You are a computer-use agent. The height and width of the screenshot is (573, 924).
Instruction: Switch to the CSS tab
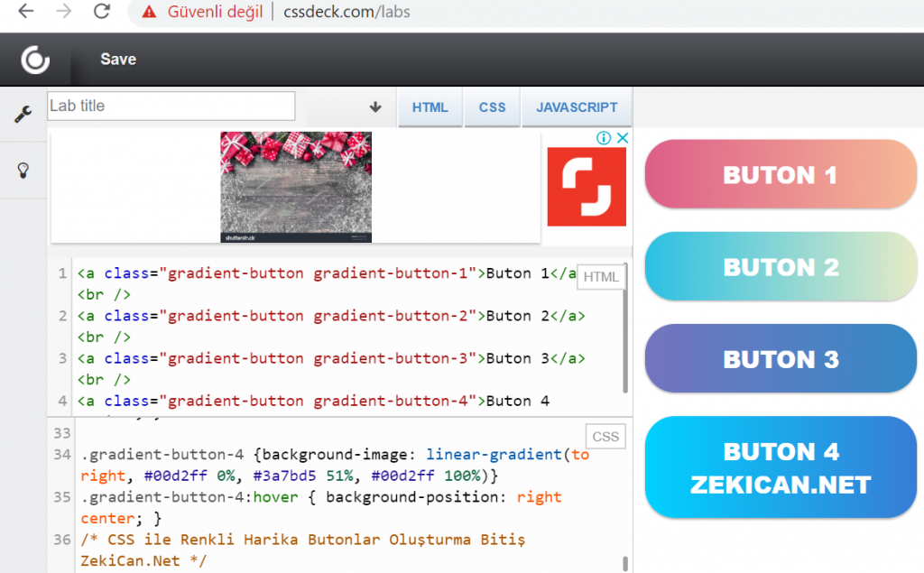(x=492, y=107)
